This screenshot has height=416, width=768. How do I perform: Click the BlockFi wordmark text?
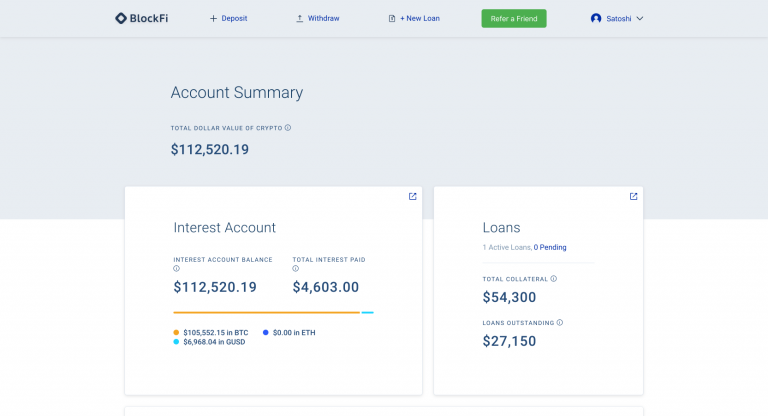click(x=149, y=19)
